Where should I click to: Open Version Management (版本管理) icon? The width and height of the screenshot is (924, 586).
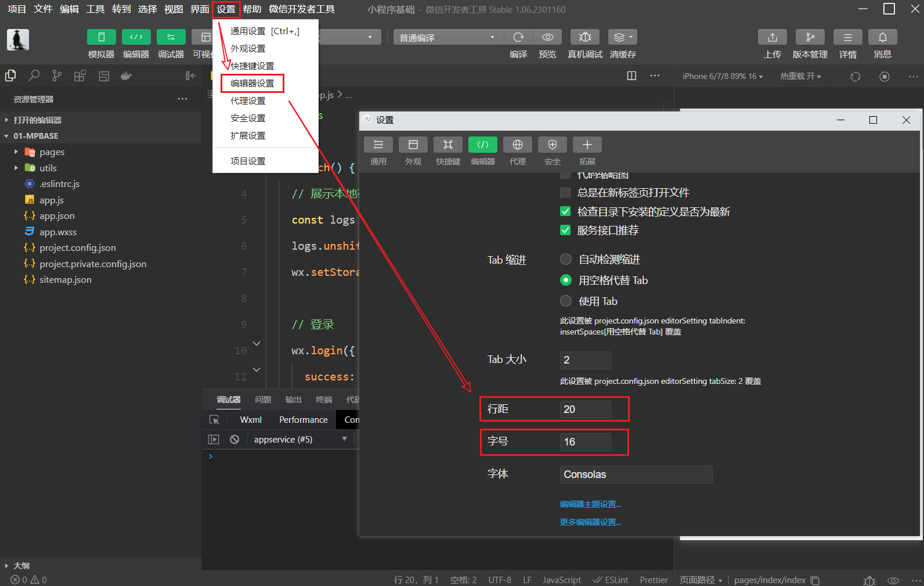click(x=810, y=37)
